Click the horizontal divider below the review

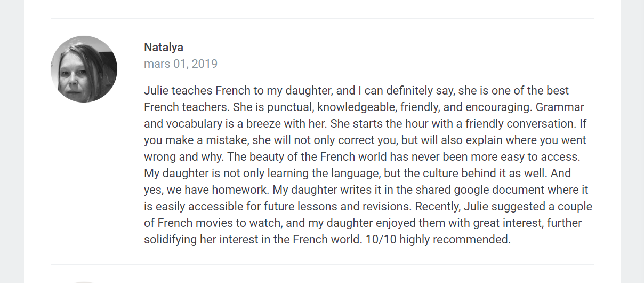(322, 265)
